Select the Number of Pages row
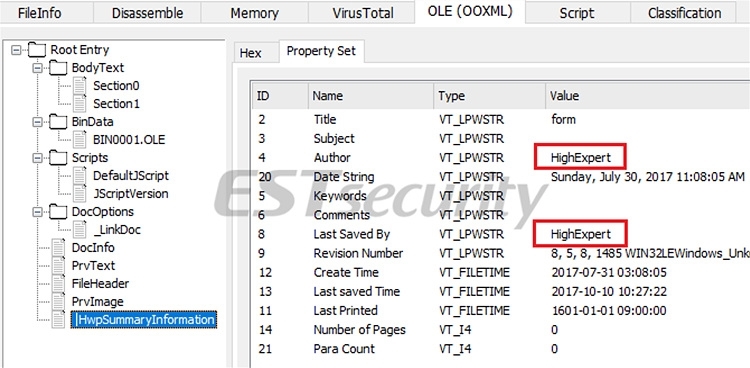The height and width of the screenshot is (368, 750). 501,330
